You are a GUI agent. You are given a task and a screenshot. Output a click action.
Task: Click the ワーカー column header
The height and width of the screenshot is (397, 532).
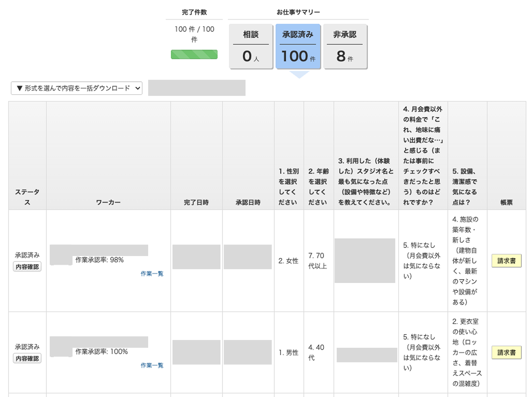[x=108, y=202]
